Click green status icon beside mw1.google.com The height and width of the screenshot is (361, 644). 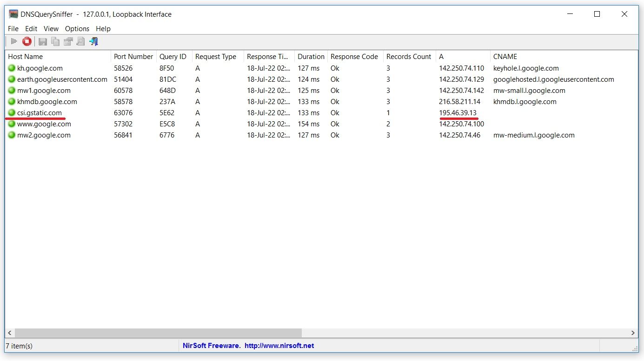[12, 90]
